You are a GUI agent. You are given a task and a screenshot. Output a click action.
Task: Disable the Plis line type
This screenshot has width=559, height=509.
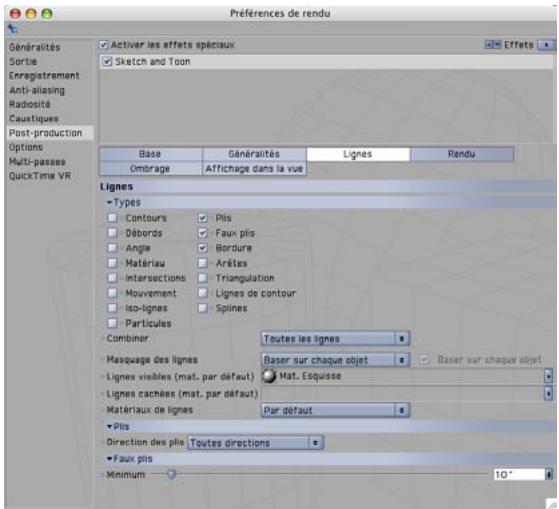[x=203, y=217]
